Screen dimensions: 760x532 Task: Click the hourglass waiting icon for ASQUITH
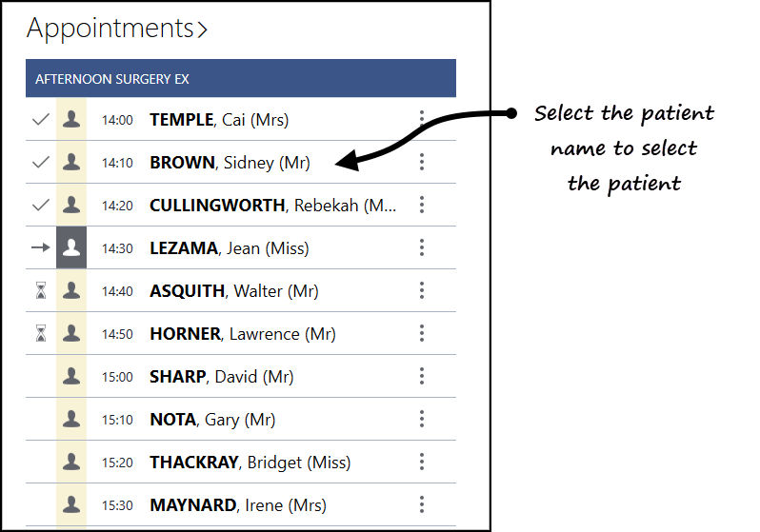point(40,291)
